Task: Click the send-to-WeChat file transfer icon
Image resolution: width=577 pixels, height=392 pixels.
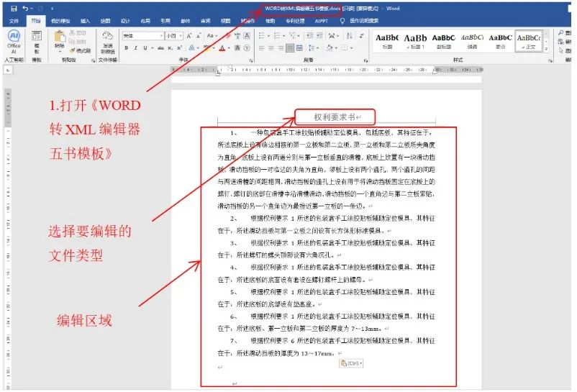Action: (x=107, y=35)
